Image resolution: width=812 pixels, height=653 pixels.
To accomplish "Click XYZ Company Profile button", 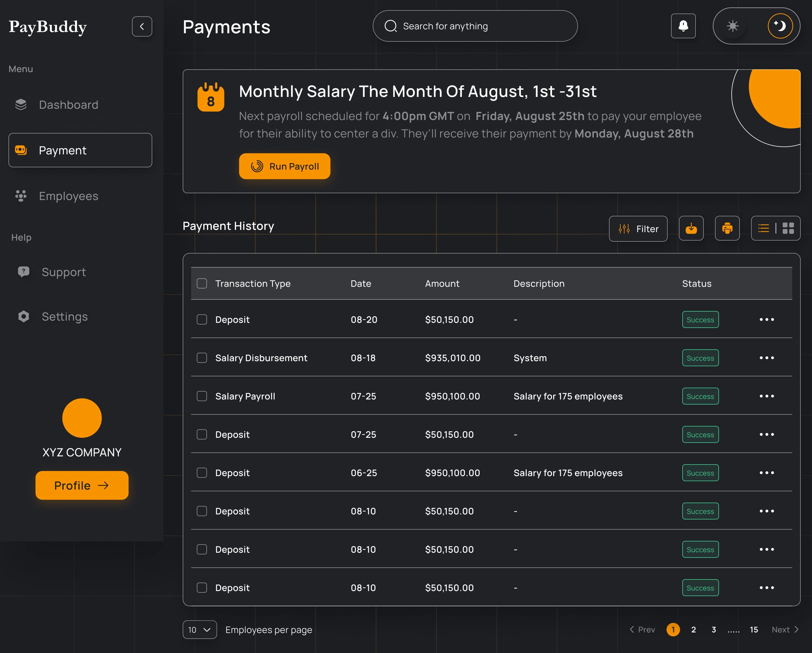I will coord(81,485).
